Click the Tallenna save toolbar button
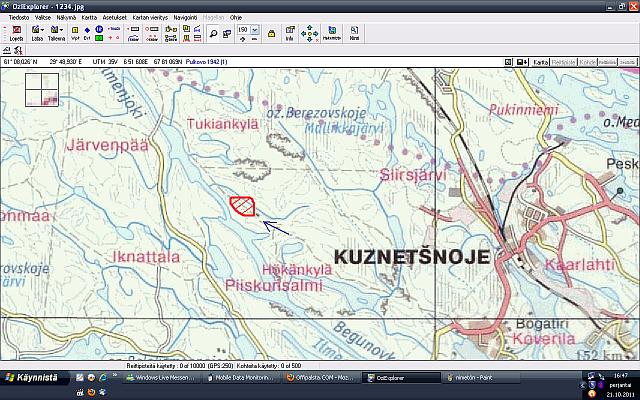 (56, 33)
